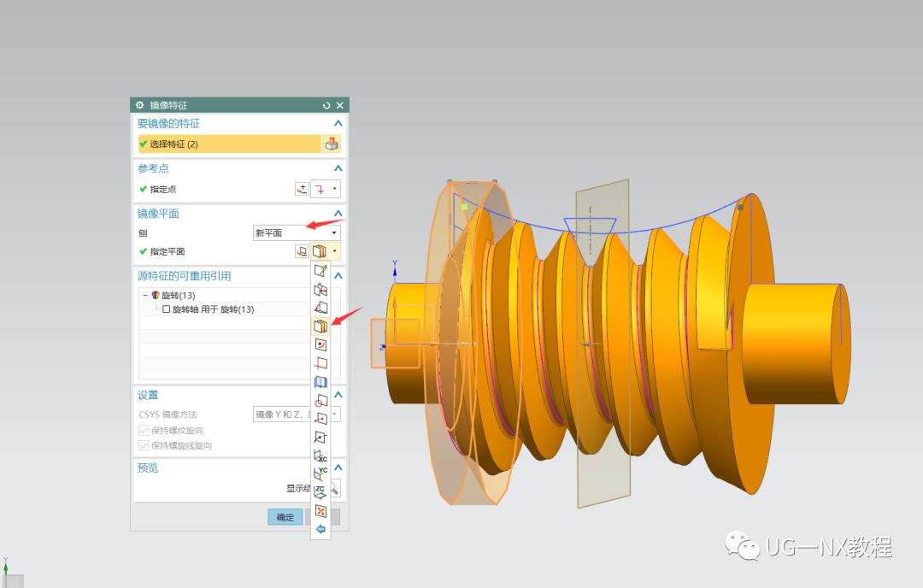This screenshot has height=588, width=923.
Task: Choose the Point and Direction plane icon
Action: click(320, 419)
